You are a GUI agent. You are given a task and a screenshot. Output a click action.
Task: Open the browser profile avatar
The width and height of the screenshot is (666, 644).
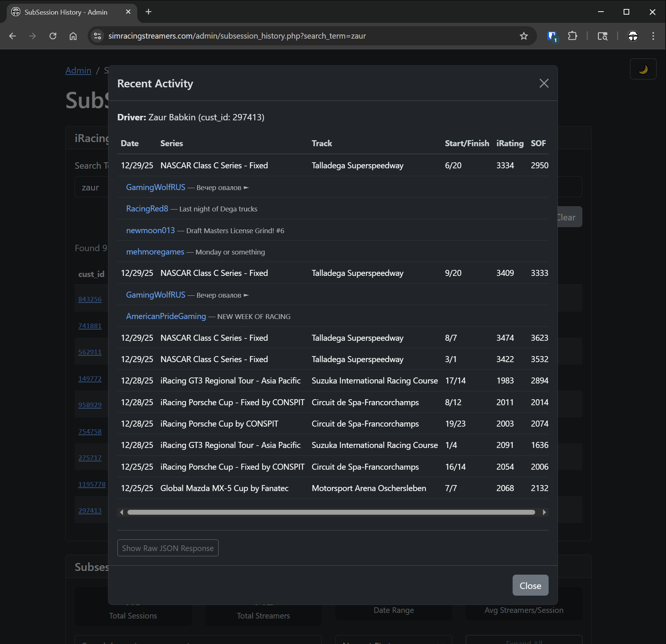633,36
